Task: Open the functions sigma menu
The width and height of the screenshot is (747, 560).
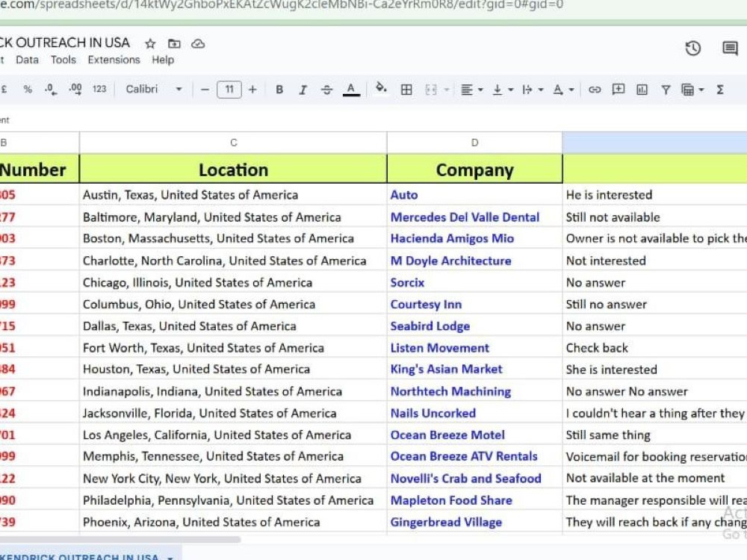Action: (x=720, y=90)
